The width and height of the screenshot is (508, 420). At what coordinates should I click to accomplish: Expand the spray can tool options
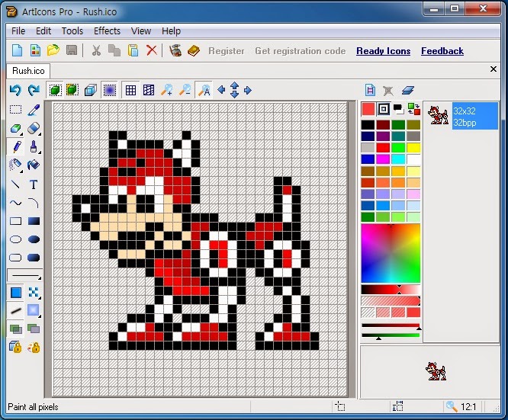tap(21, 171)
